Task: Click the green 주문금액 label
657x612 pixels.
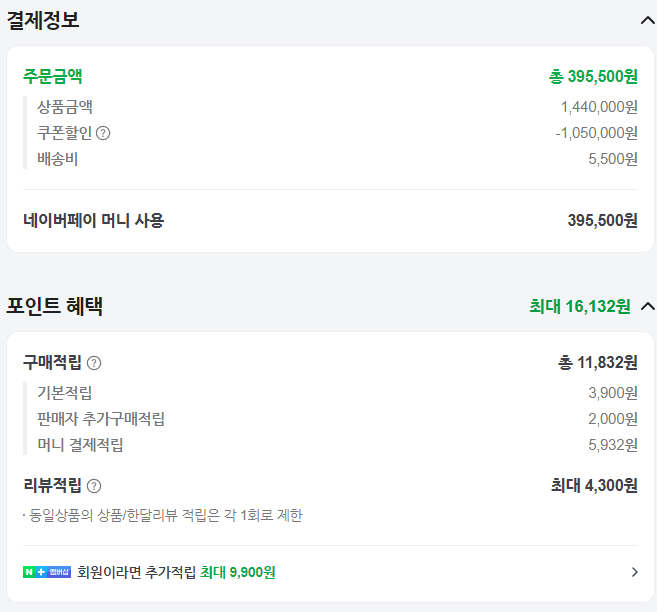Action: click(53, 76)
